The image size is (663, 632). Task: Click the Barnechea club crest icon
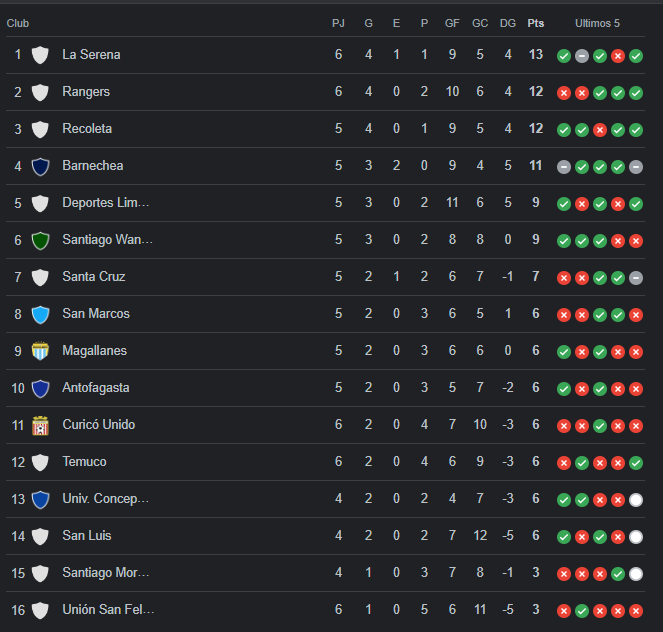(x=40, y=167)
